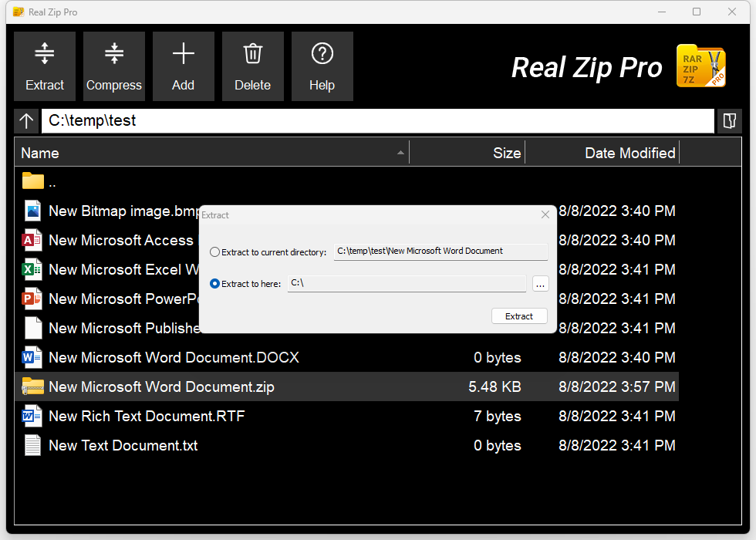
Task: Sort by Name column header
Action: click(x=211, y=153)
